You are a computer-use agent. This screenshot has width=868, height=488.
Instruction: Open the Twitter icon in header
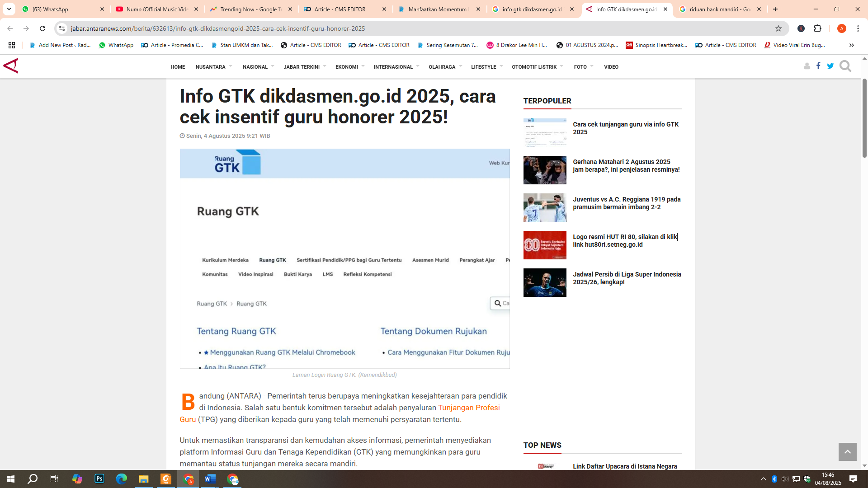pos(830,66)
